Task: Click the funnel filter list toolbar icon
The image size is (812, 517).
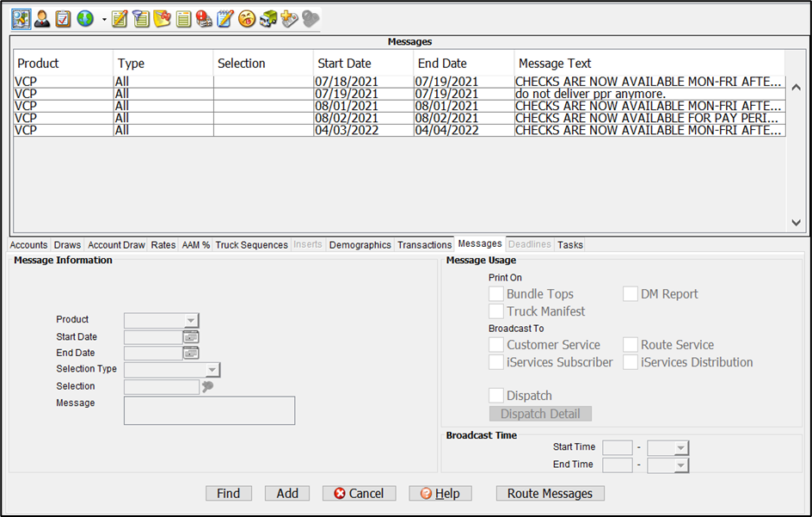Action: point(141,18)
